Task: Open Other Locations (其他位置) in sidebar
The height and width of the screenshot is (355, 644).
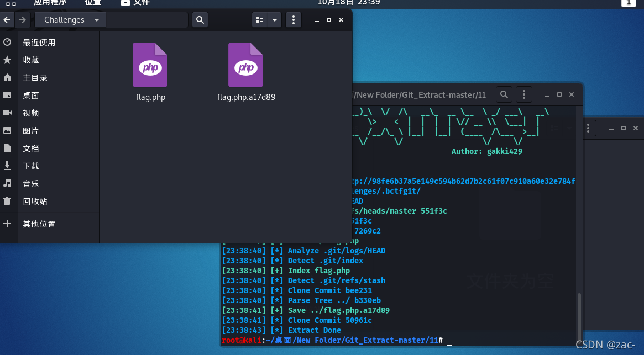Action: point(39,224)
